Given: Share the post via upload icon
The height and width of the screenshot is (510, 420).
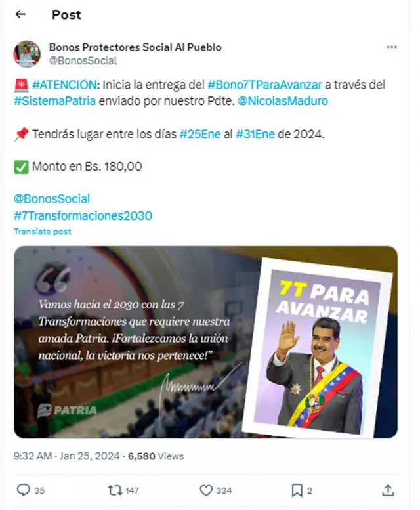Looking at the screenshot, I should [x=388, y=490].
